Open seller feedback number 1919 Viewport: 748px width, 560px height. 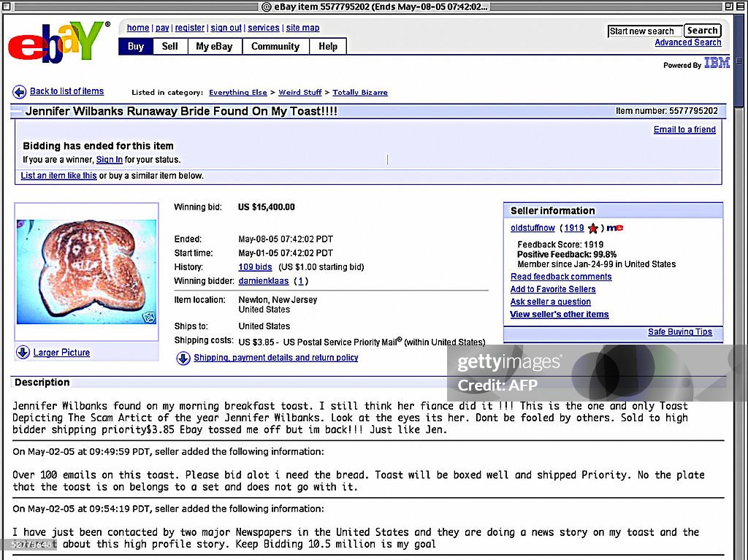click(574, 228)
